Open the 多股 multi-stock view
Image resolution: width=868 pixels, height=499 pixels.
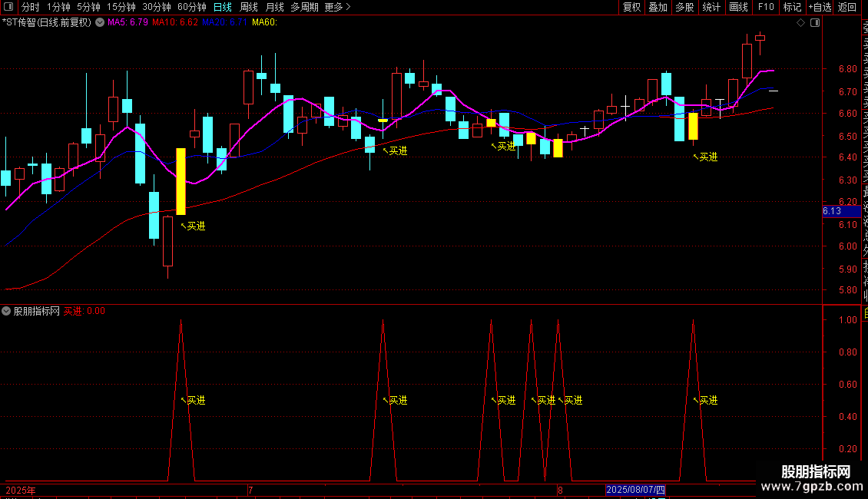coord(684,7)
